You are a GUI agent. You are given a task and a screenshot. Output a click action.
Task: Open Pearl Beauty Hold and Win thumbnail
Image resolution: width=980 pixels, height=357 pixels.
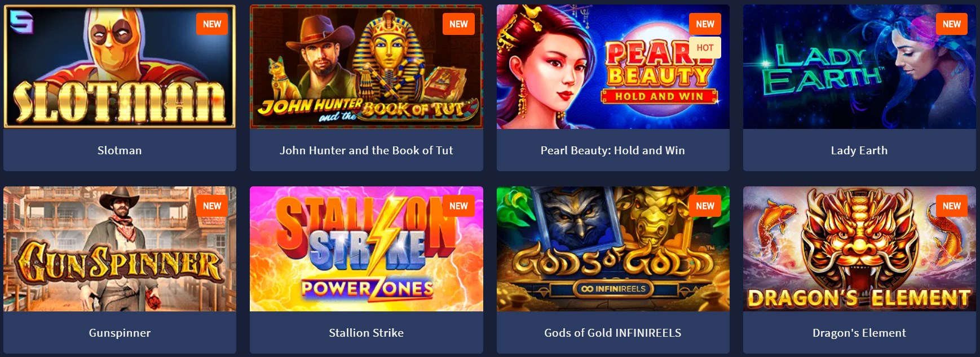613,66
